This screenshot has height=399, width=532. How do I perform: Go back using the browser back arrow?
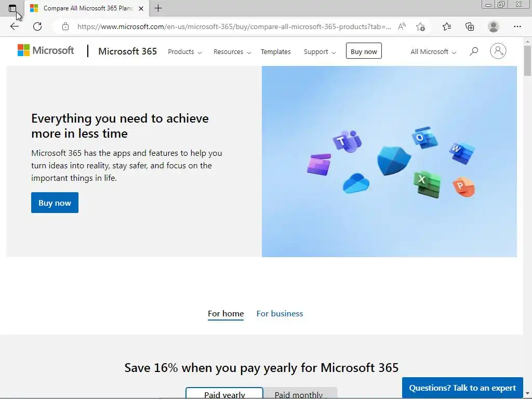pos(14,26)
